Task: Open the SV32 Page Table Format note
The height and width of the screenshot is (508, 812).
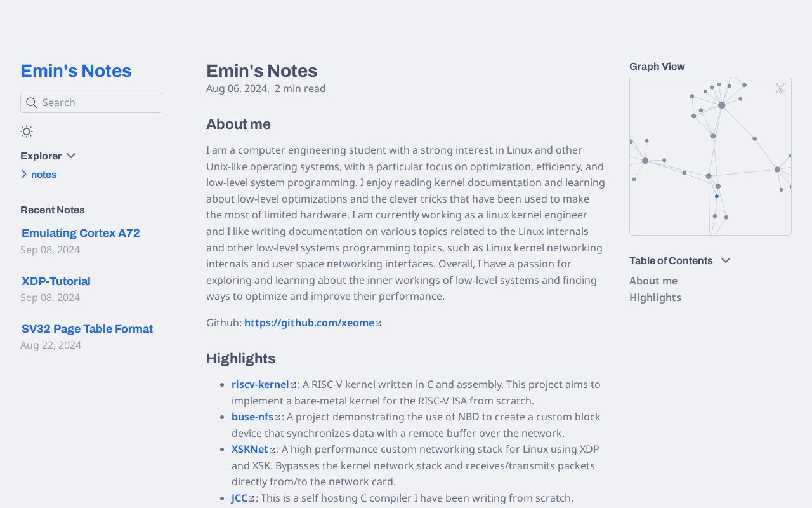Action: click(x=87, y=329)
